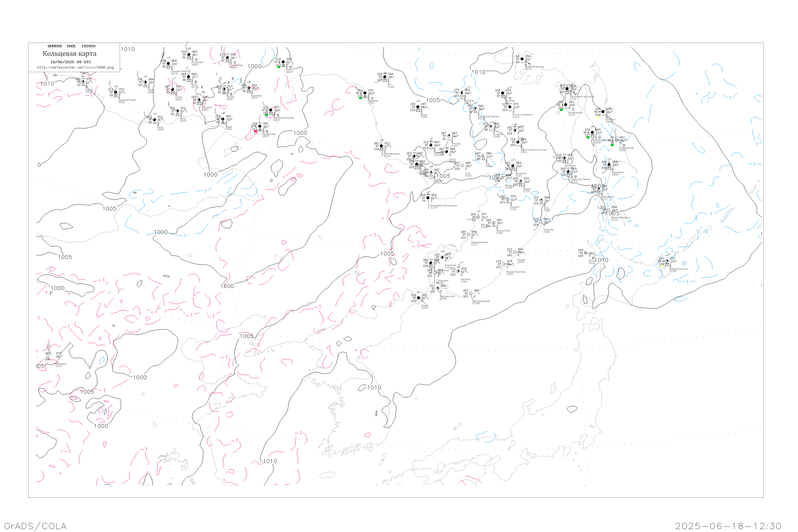Click the Комсомольск-на-Амуре station marker
The width and height of the screenshot is (798, 532).
518,142
